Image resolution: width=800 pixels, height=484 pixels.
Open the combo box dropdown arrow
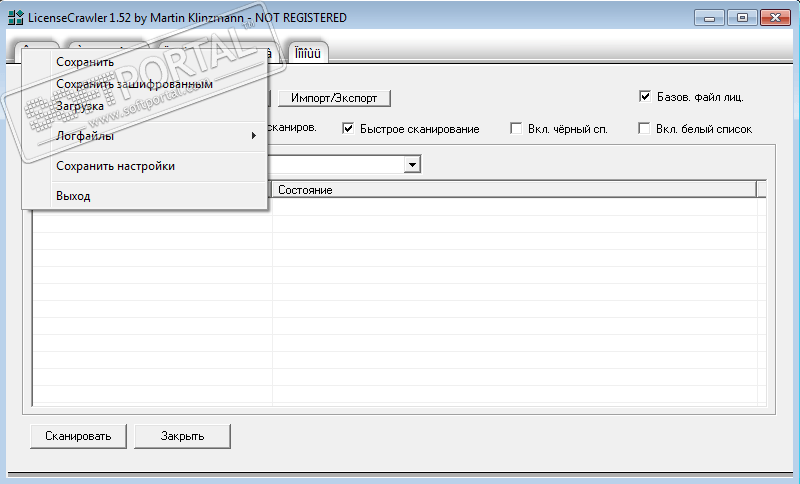pos(412,164)
